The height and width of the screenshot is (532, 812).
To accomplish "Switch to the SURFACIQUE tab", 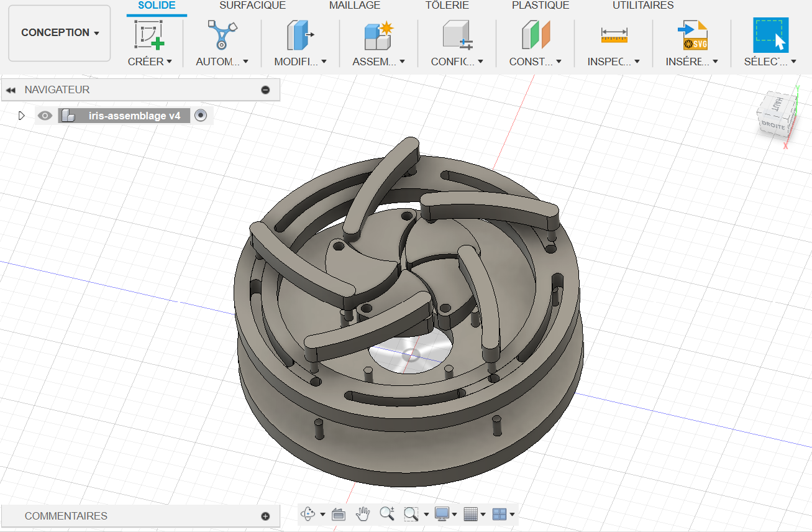I will tap(252, 6).
